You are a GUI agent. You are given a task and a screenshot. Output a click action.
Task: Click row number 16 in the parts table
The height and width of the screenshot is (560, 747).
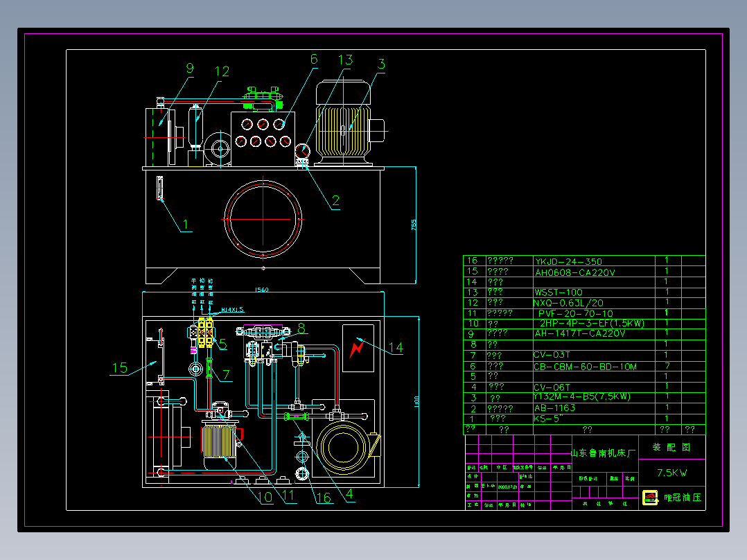472,261
